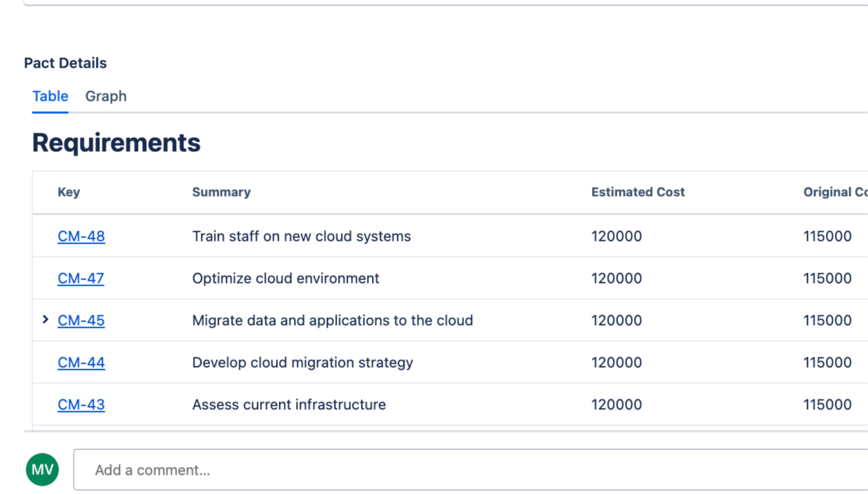Click the CM-45 issue key link
The image size is (868, 494).
click(81, 320)
